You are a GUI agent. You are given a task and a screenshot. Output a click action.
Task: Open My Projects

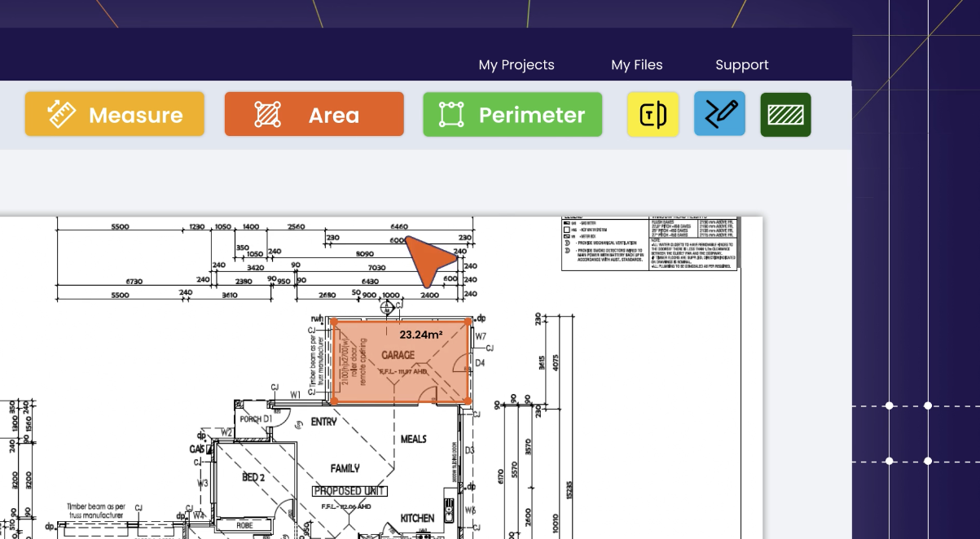(516, 65)
